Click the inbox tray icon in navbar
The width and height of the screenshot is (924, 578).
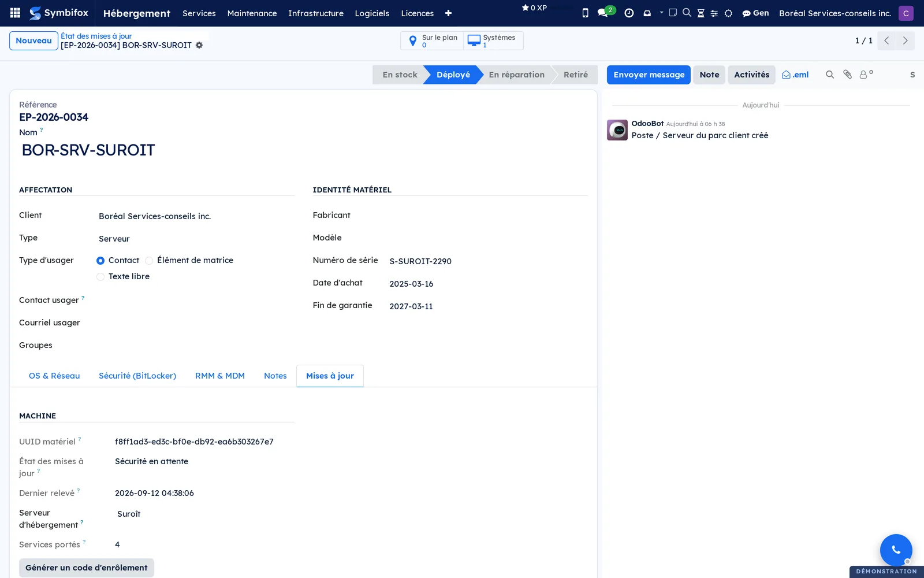647,13
